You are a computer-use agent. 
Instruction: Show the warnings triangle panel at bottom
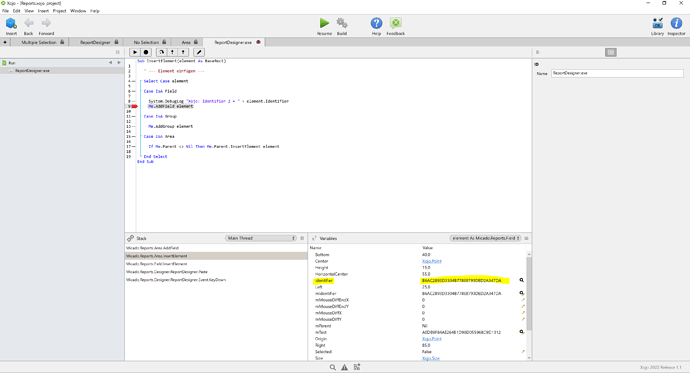[x=345, y=367]
